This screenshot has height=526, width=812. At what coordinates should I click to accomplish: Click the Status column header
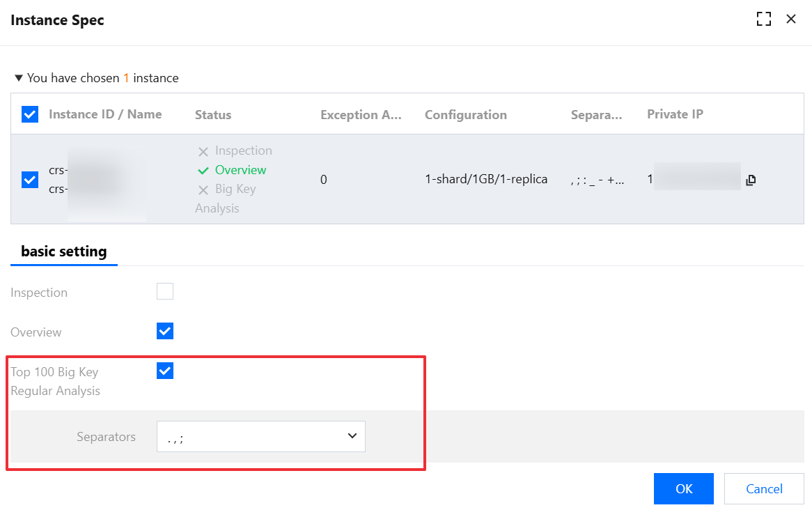pyautogui.click(x=213, y=115)
